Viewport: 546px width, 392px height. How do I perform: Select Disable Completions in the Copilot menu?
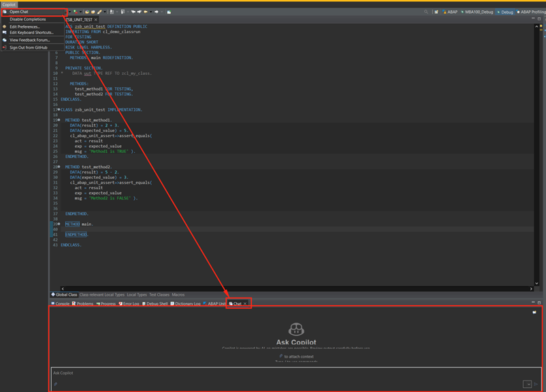[x=33, y=19]
